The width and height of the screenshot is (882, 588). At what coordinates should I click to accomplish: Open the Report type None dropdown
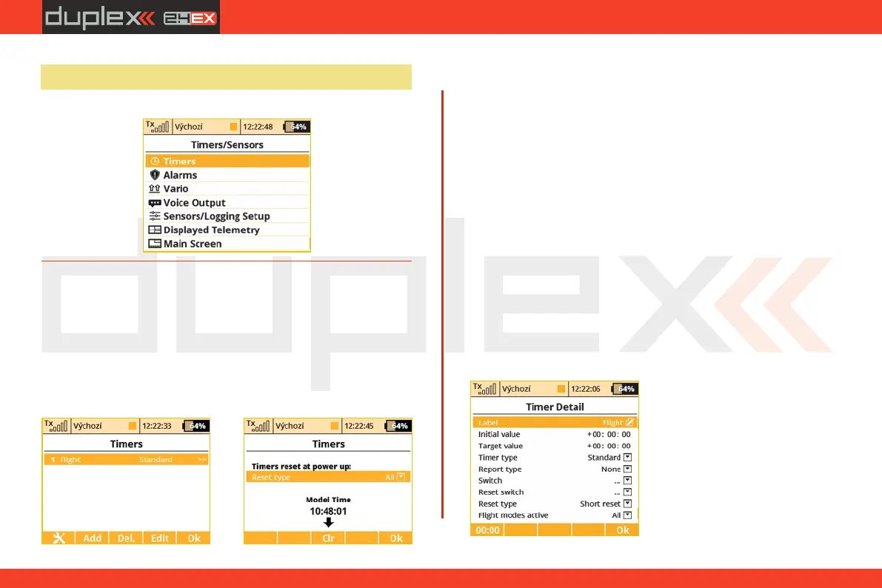(628, 469)
